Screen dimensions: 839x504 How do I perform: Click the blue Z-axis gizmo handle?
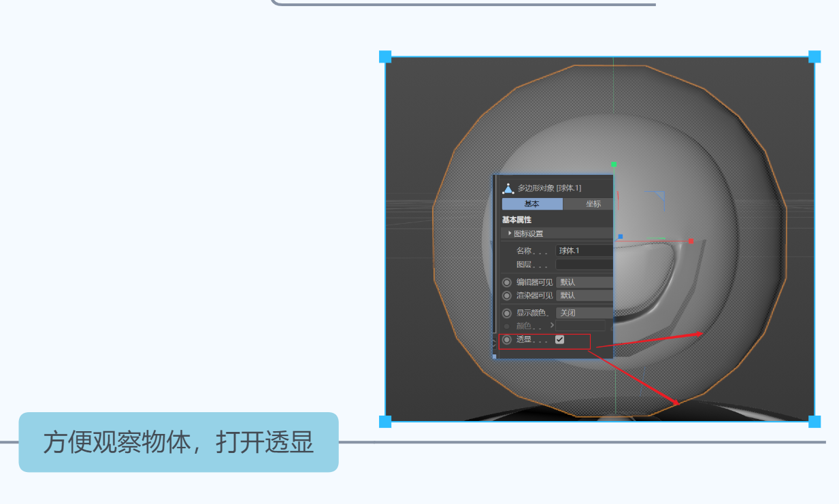pos(620,237)
